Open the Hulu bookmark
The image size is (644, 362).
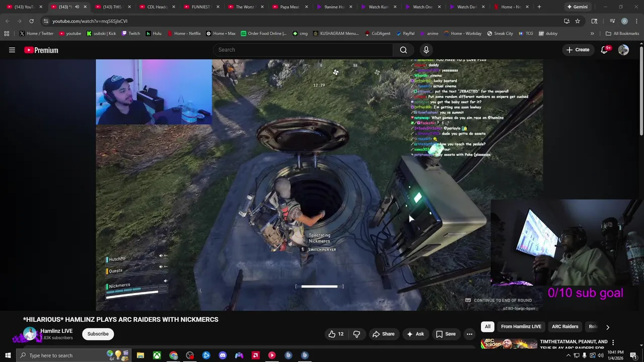coord(153,34)
